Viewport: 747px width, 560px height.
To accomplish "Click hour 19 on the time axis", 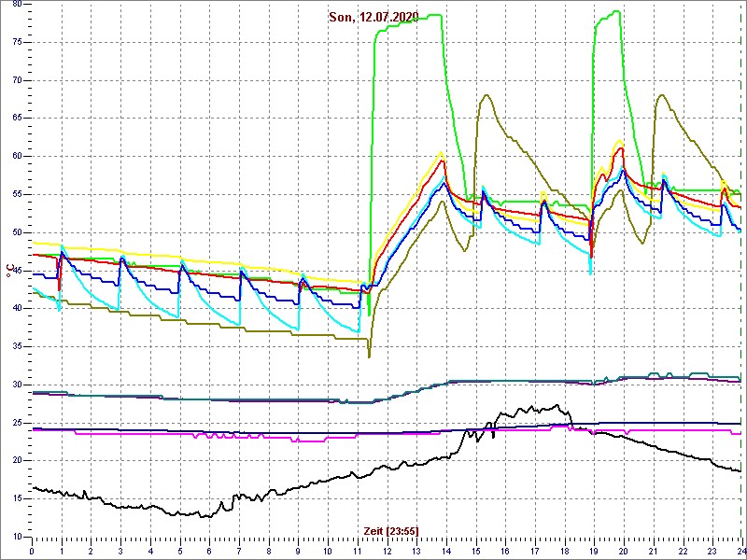I will coord(594,551).
